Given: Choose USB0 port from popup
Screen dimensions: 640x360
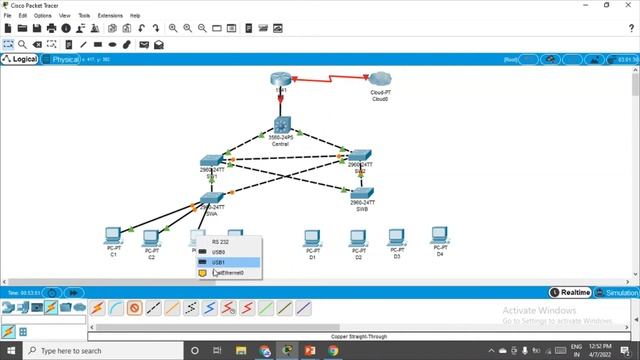Looking at the screenshot, I should 229,252.
